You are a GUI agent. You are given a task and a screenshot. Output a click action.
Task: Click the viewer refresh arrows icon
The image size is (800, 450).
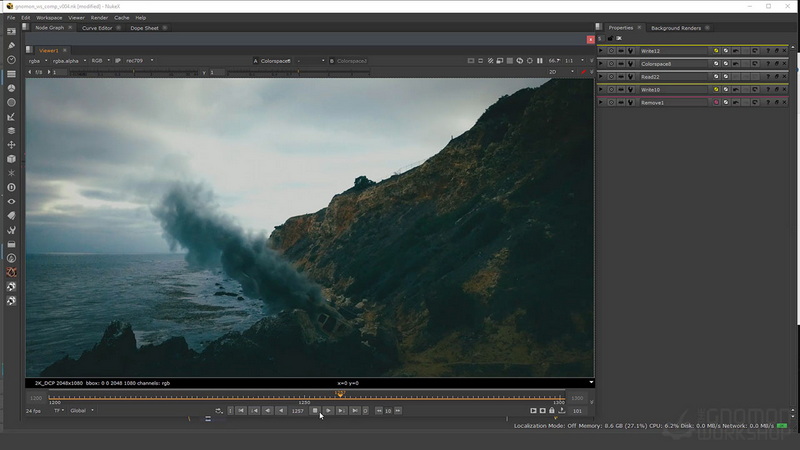pos(520,61)
